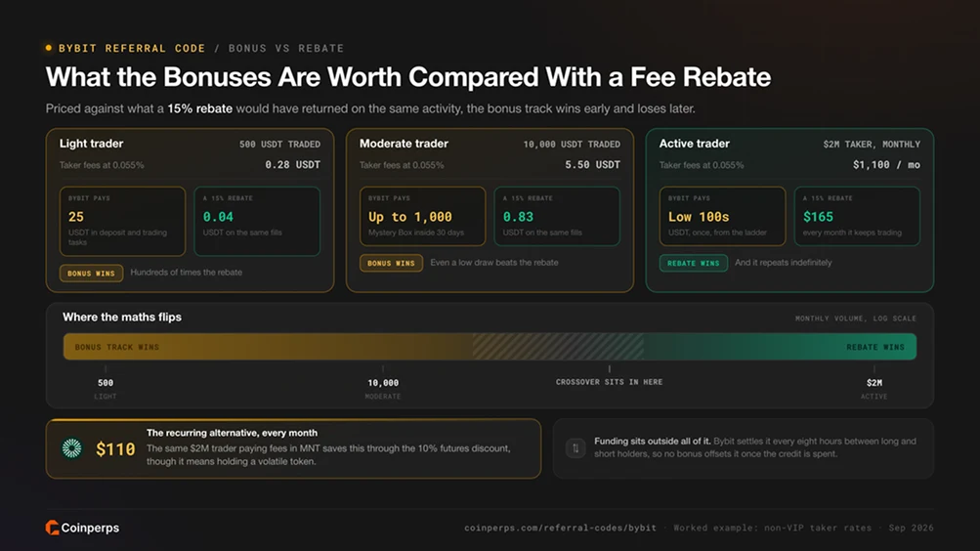This screenshot has height=551, width=980.
Task: Select the BONUS WINS badge in Light trader
Action: [91, 273]
